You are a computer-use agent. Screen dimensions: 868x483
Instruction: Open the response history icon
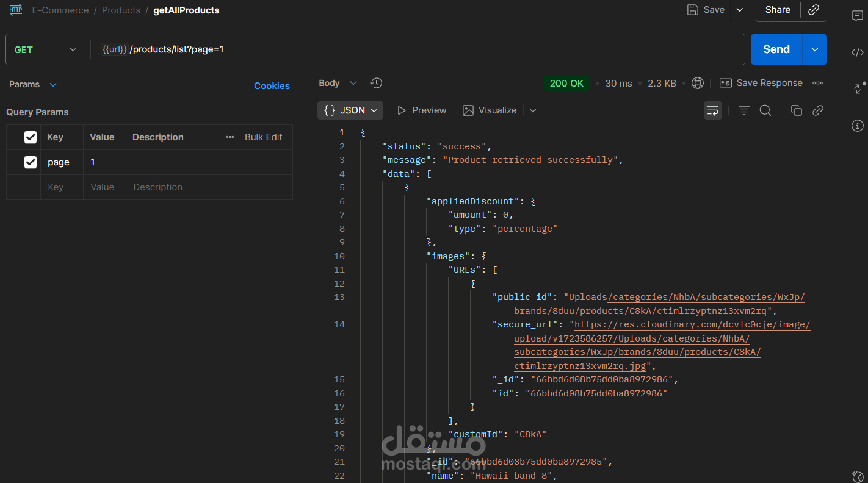point(376,83)
